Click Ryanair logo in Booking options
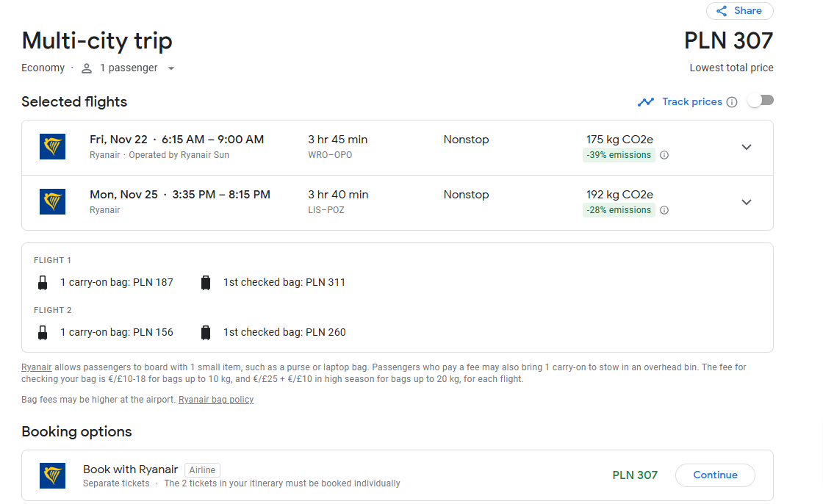Viewport: 823px width, 504px height. [x=52, y=475]
